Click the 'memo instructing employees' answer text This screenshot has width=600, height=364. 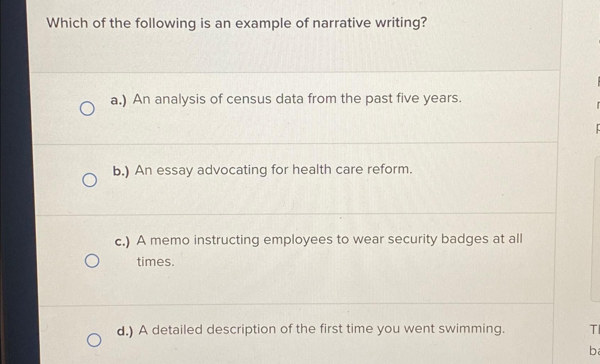click(329, 240)
